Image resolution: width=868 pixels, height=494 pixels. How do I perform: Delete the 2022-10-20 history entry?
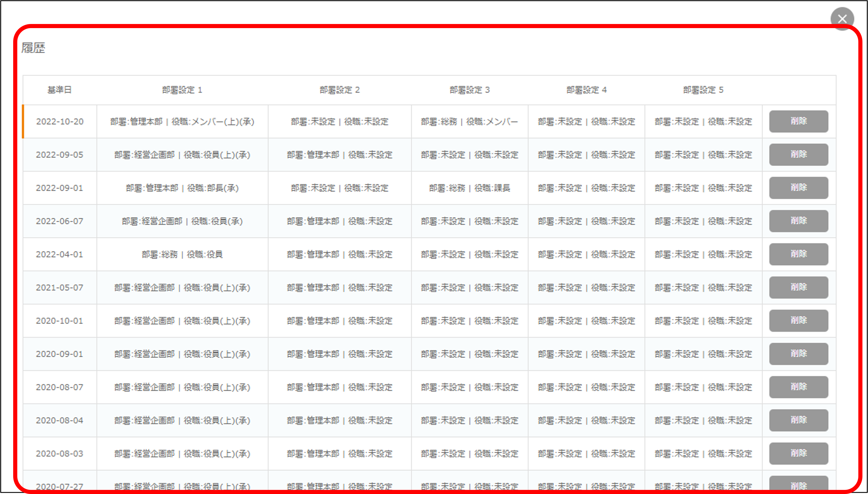(x=798, y=121)
